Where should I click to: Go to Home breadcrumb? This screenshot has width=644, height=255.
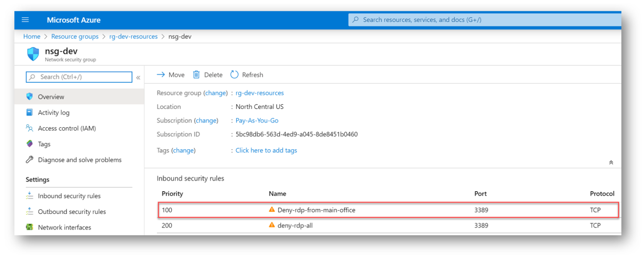point(32,36)
